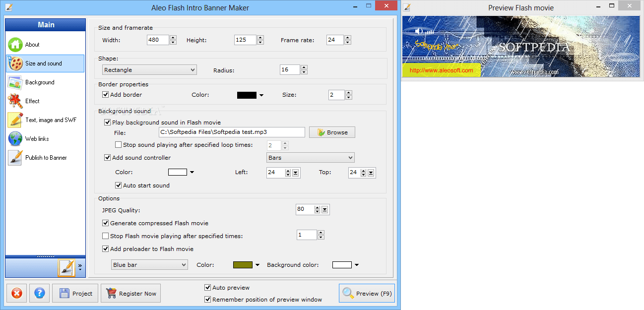
Task: Open the Effect settings via its paint-splash icon
Action: click(x=15, y=101)
